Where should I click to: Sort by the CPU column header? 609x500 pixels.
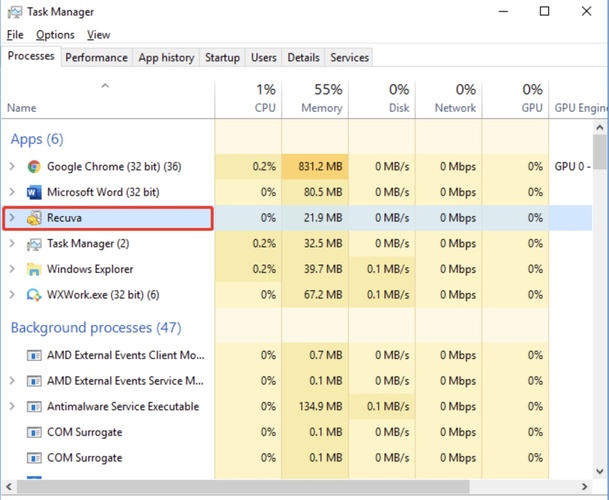(248, 99)
